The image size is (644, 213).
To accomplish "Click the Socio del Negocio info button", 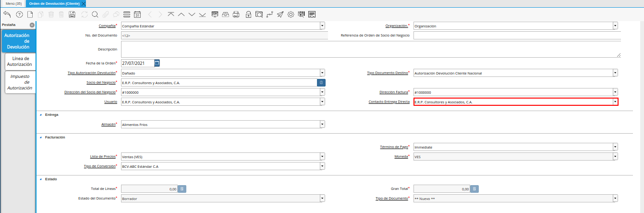I will (x=321, y=83).
